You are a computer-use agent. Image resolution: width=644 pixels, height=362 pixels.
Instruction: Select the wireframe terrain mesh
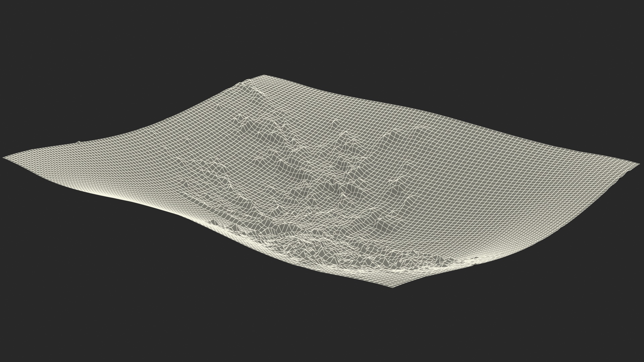[322, 181]
